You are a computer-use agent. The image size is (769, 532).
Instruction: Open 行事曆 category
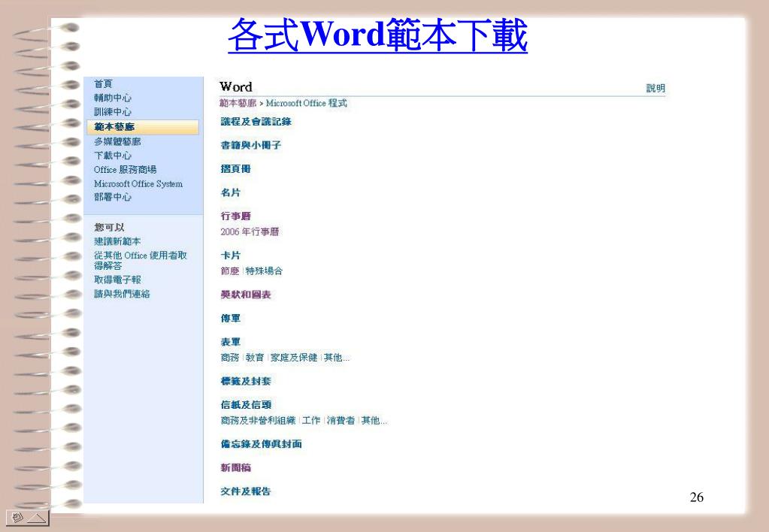235,216
